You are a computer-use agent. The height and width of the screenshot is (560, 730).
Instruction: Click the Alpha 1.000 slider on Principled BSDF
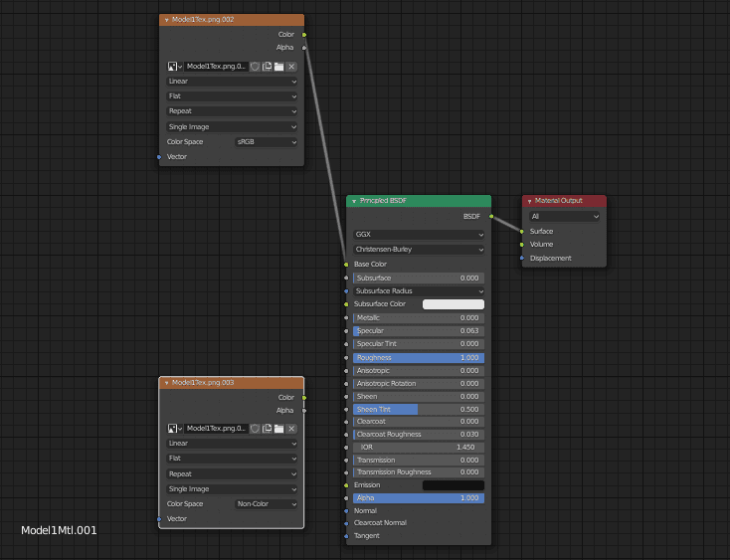pos(419,498)
